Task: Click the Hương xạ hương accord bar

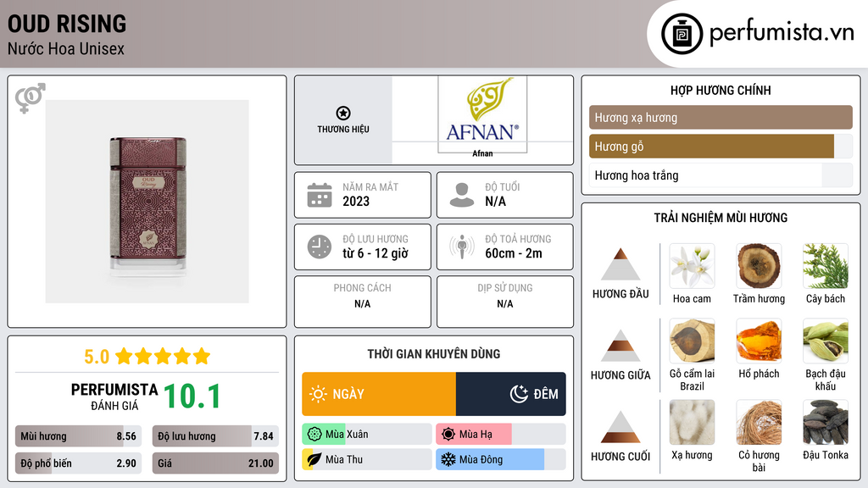Action: pos(721,118)
